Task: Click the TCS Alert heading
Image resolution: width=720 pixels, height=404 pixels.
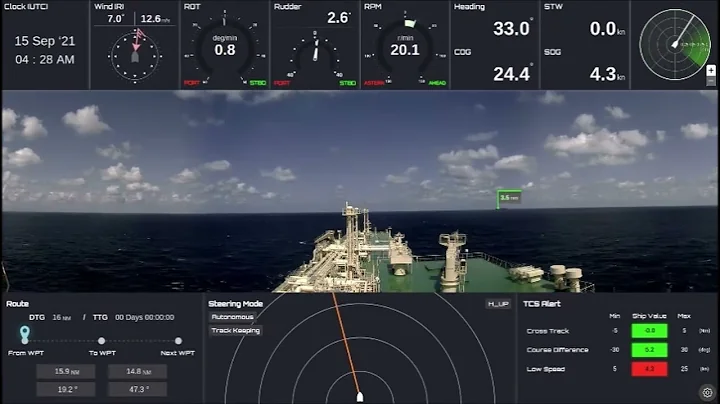Action: [542, 304]
